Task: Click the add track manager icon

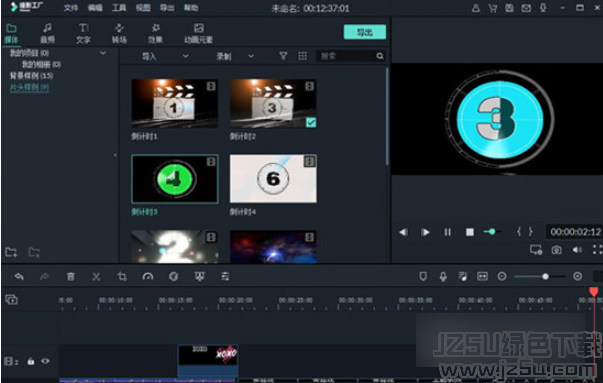Action: click(x=12, y=300)
